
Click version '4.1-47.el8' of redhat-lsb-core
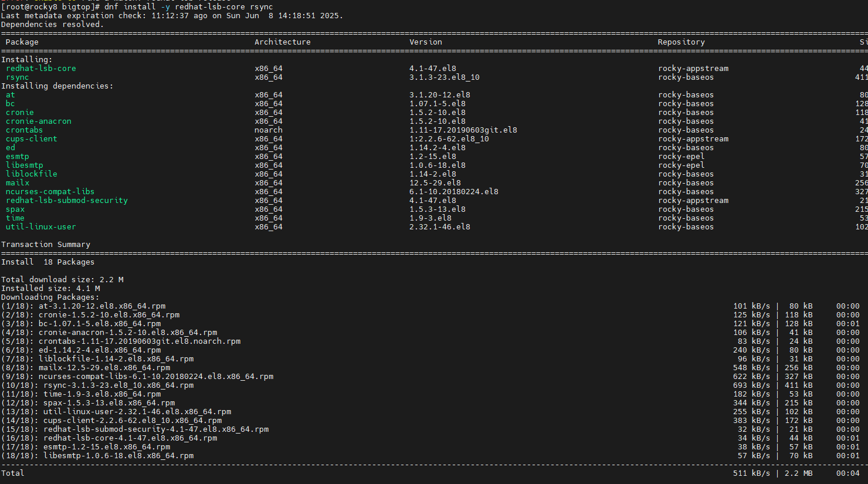[x=433, y=69]
